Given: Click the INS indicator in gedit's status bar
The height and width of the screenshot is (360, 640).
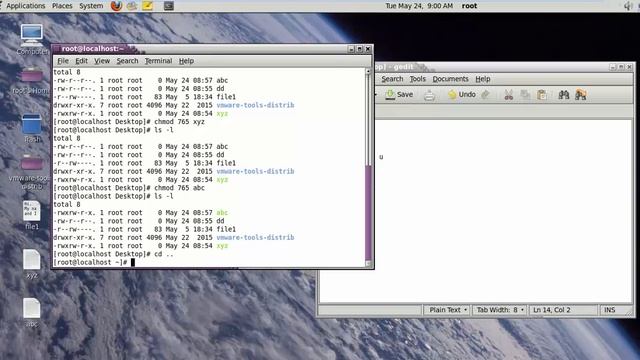Looking at the screenshot, I should coord(609,310).
